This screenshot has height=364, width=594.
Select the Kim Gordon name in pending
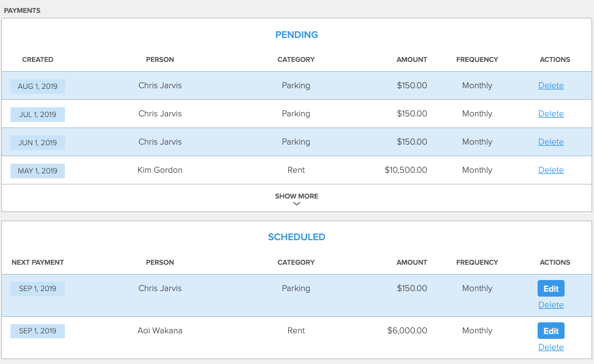[160, 170]
